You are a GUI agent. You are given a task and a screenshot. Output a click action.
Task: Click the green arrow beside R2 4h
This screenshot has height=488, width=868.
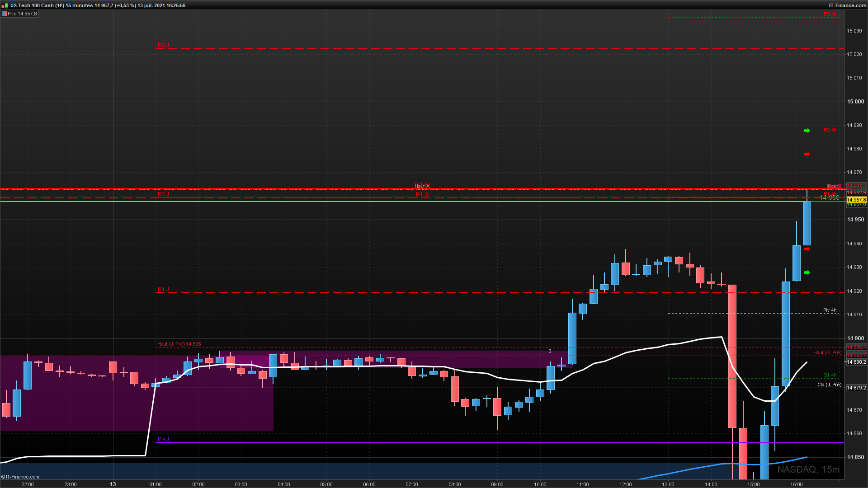click(807, 131)
